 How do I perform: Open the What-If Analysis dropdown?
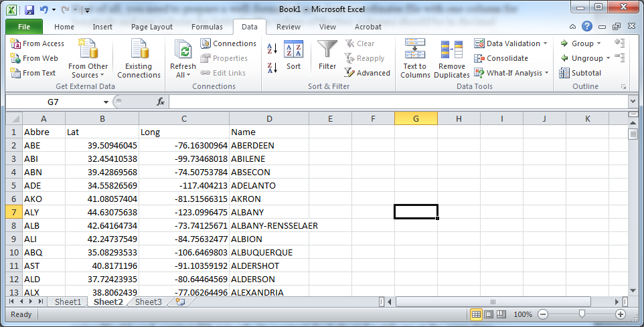tap(511, 73)
